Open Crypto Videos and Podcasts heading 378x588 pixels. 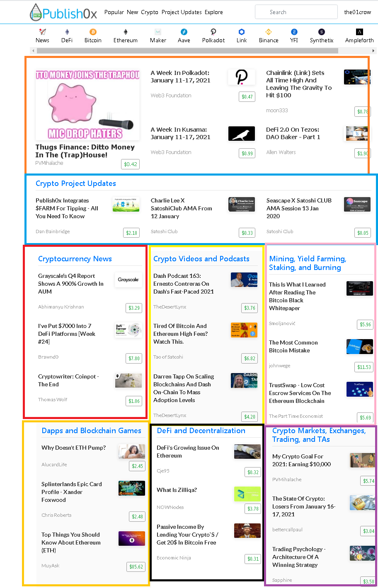pos(201,259)
